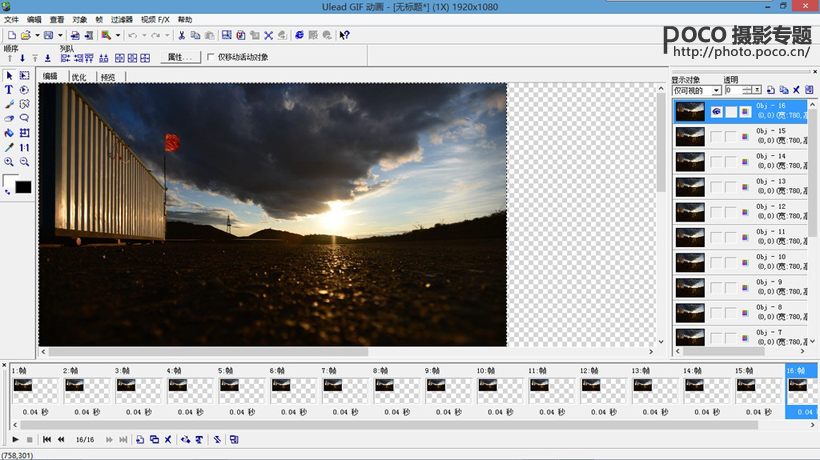Click the 1:1 actual size tool
Viewport: 820px width, 460px height.
[24, 147]
